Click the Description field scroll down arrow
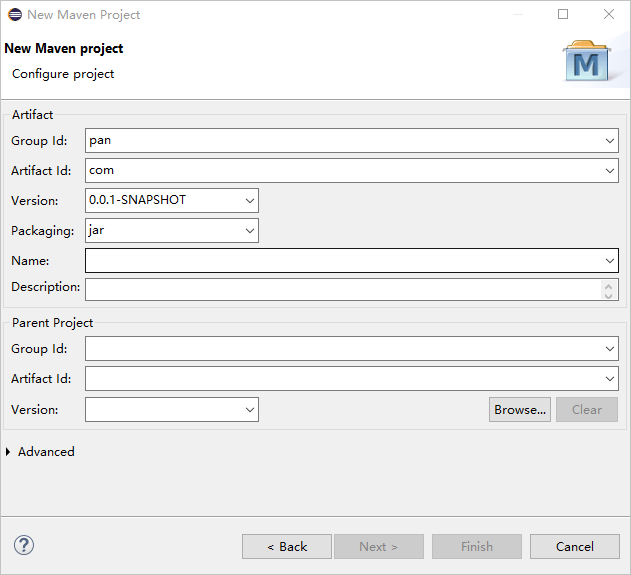 [608, 296]
